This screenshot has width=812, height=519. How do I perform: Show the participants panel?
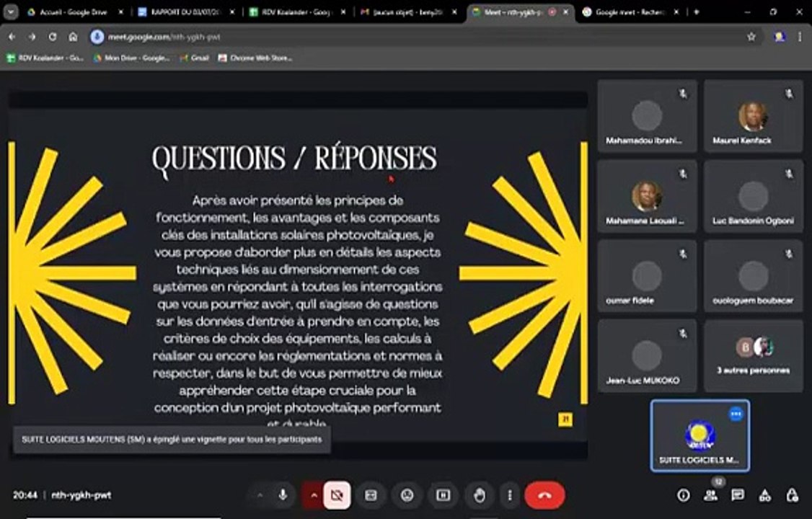tap(710, 495)
